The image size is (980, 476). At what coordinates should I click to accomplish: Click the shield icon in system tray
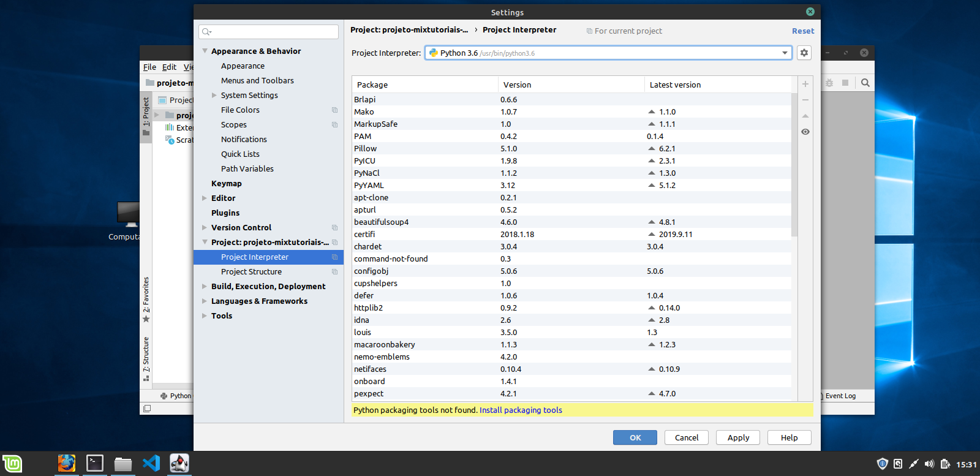click(x=883, y=464)
